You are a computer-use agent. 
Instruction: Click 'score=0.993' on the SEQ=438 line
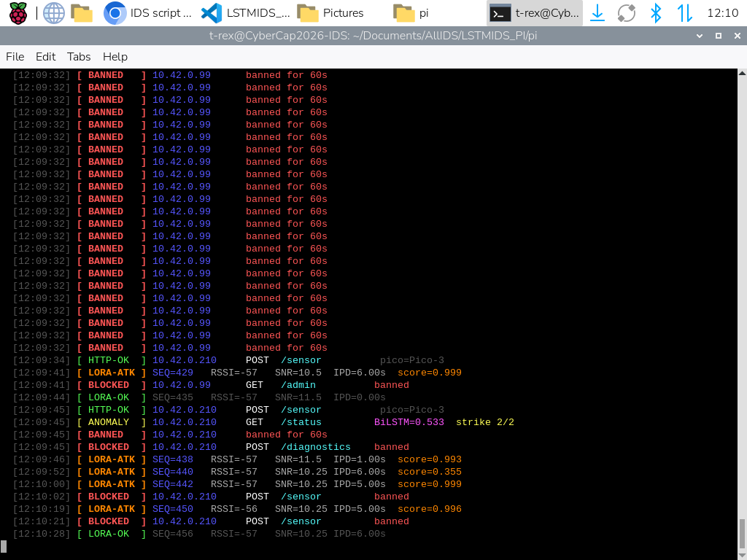pyautogui.click(x=429, y=459)
